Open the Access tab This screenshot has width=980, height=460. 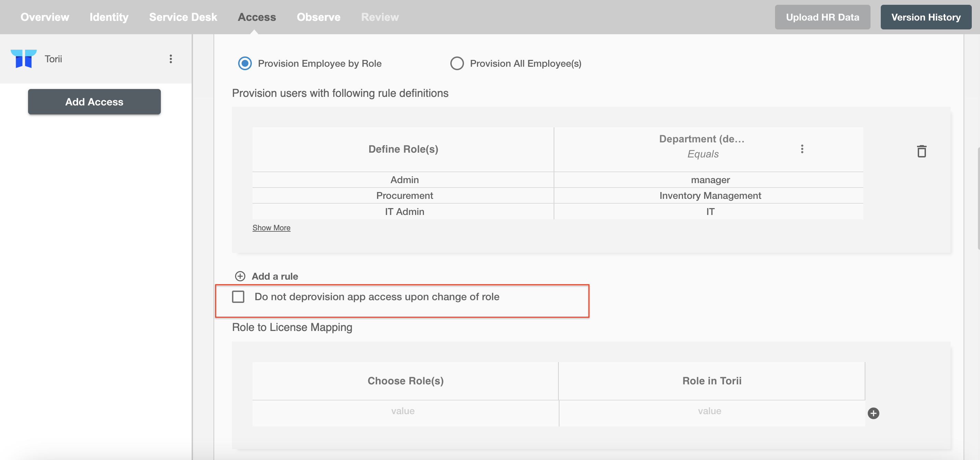pos(257,17)
